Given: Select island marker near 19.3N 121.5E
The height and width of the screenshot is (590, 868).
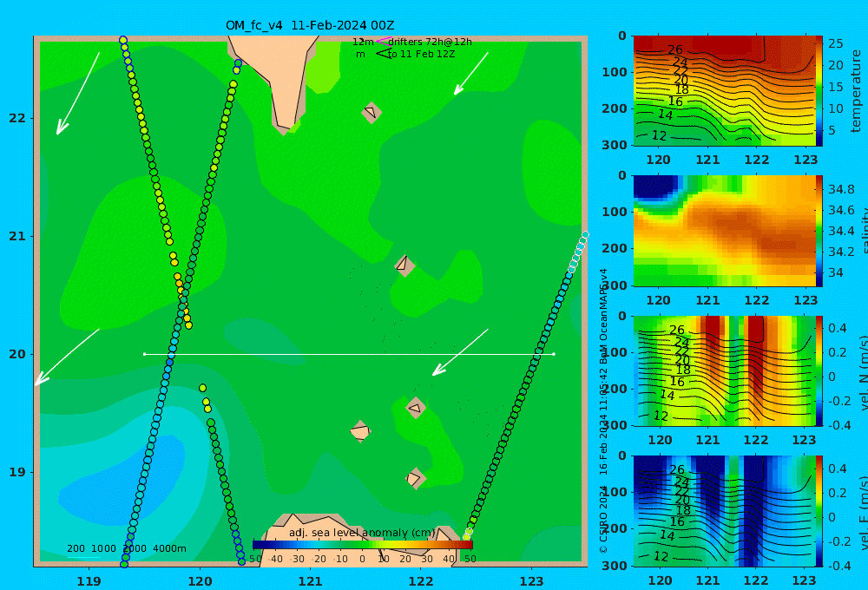Looking at the screenshot, I should tap(360, 431).
